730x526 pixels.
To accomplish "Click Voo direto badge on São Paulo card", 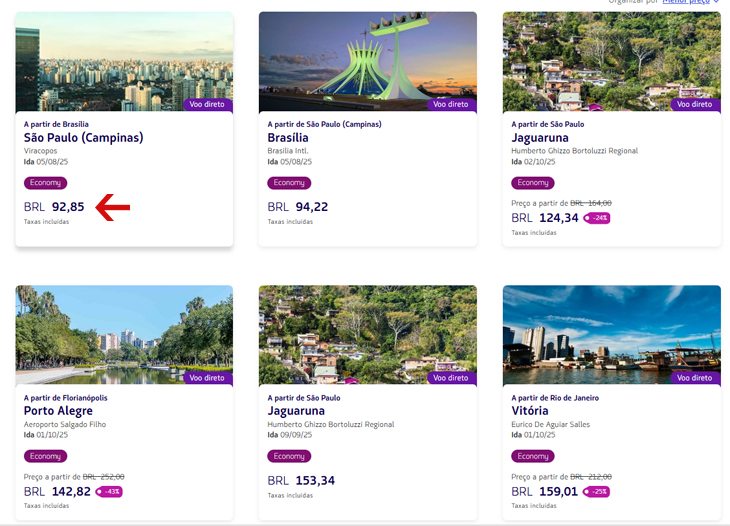I will (x=208, y=104).
